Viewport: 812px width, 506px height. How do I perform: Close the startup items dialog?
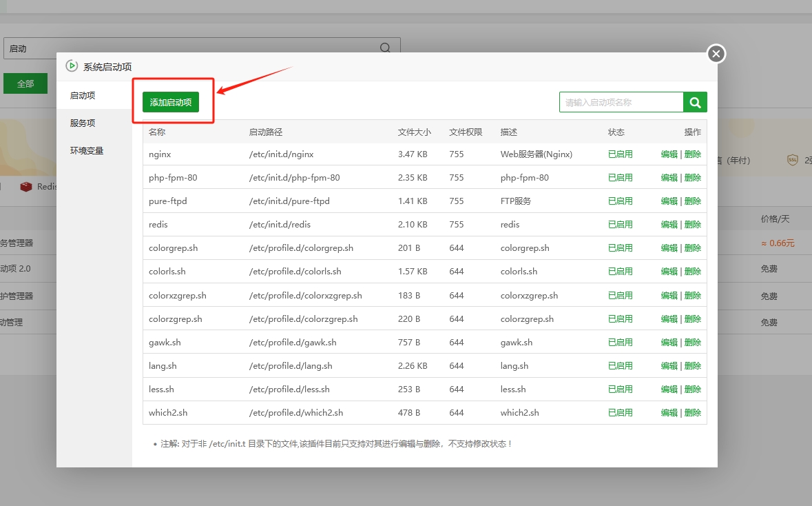click(716, 53)
